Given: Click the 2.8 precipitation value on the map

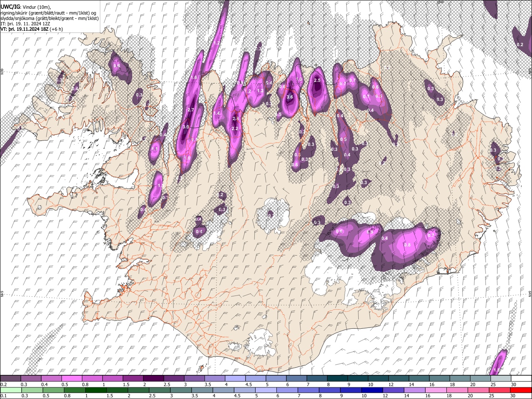Looking at the screenshot, I should (236, 119).
